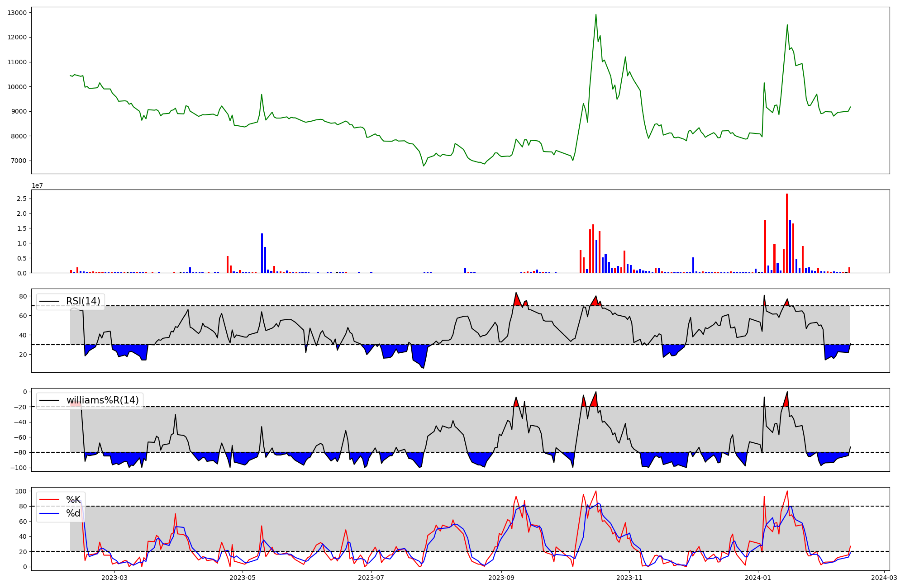Click the %K legend entry

(x=73, y=500)
